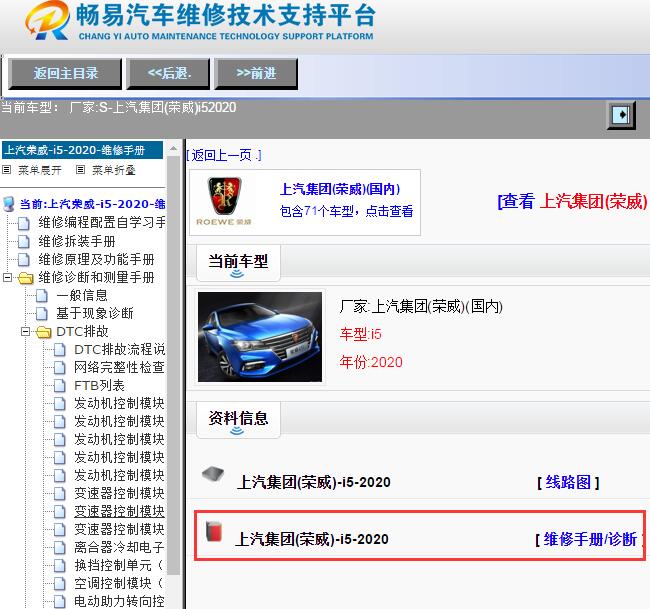Click the computer icon of the root node

[x=9, y=204]
